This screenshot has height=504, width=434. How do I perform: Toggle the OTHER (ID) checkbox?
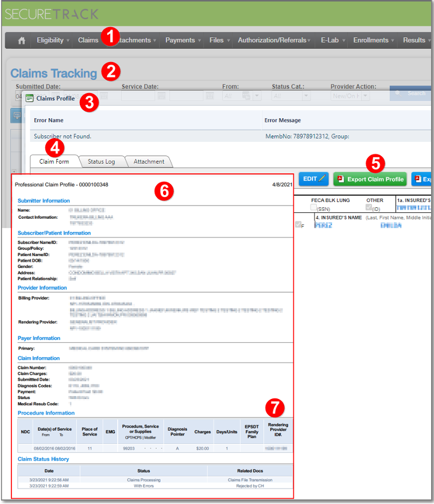click(x=369, y=208)
